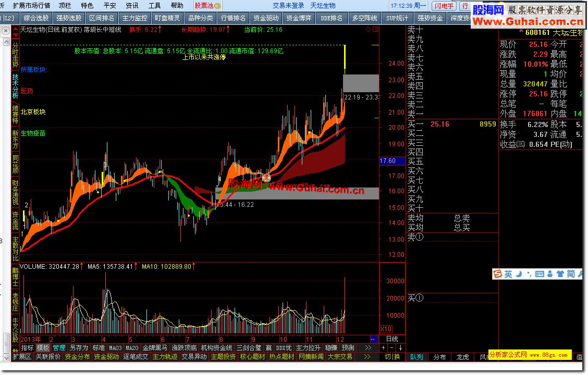Select the 技术分析 sidebar tab
The width and height of the screenshot is (588, 375).
coord(15,86)
